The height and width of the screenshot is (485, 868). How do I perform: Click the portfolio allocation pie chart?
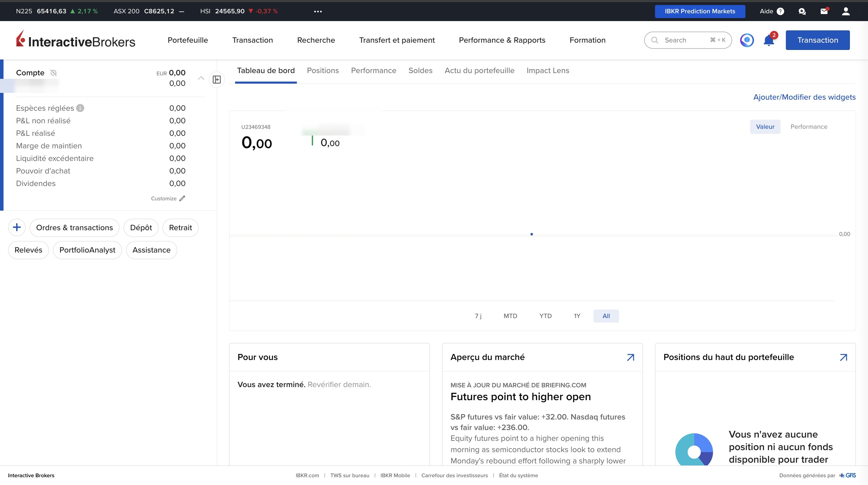point(694,450)
